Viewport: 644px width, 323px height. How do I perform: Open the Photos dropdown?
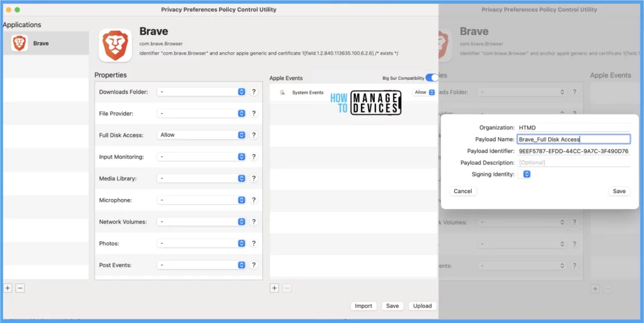[201, 243]
